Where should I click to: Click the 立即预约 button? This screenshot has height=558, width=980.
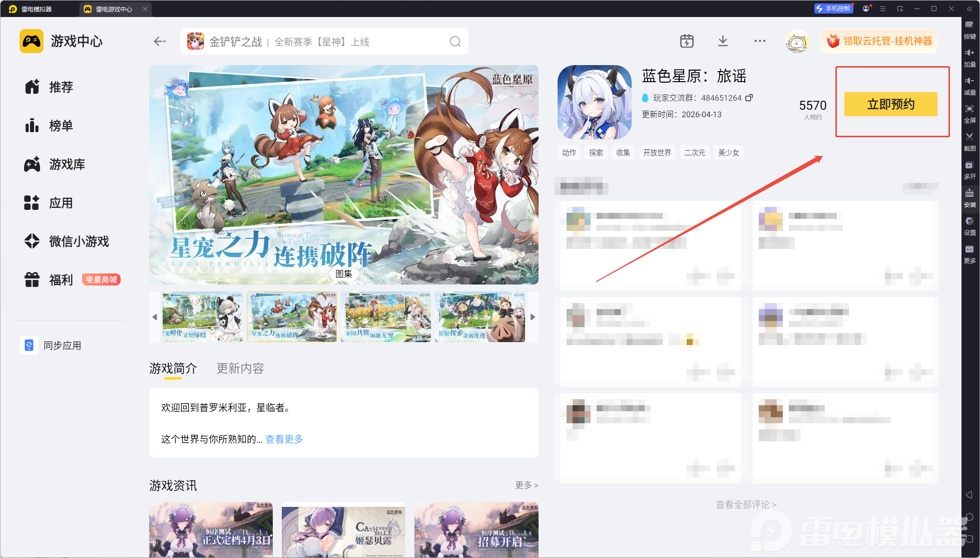point(890,104)
